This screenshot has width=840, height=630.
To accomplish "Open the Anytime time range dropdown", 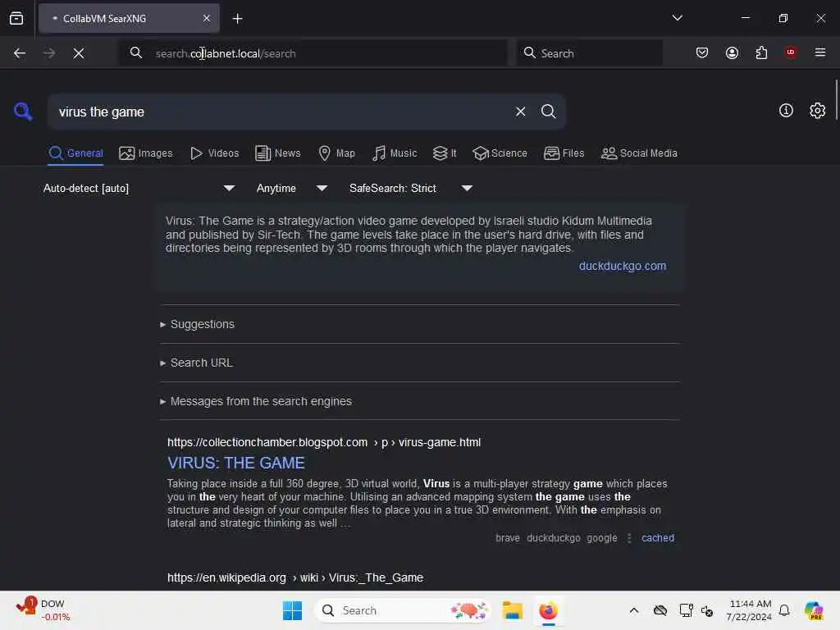I will (x=292, y=188).
